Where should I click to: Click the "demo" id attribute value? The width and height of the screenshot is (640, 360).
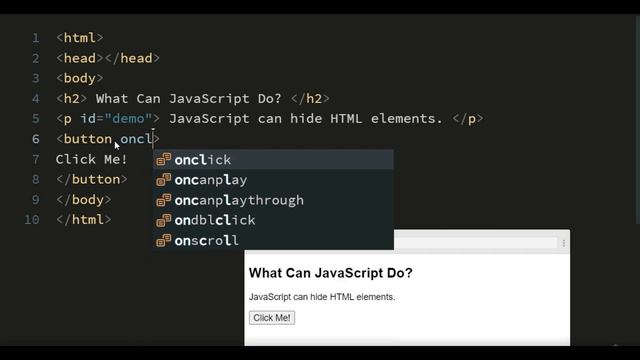(x=129, y=119)
